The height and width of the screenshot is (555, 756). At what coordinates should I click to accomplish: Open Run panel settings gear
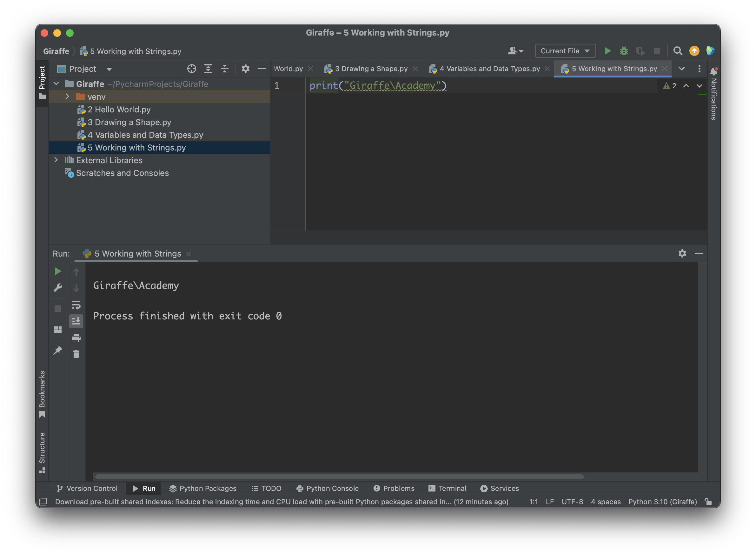point(682,254)
